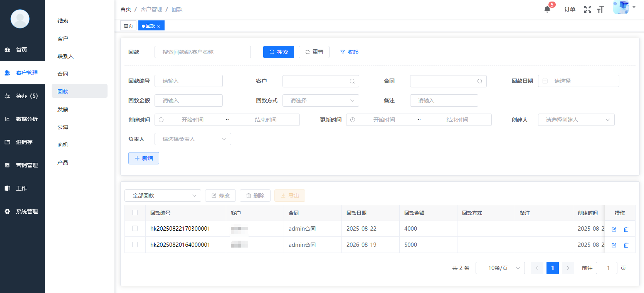Go to the previous page arrow
Image resolution: width=644 pixels, height=293 pixels.
click(x=537, y=268)
